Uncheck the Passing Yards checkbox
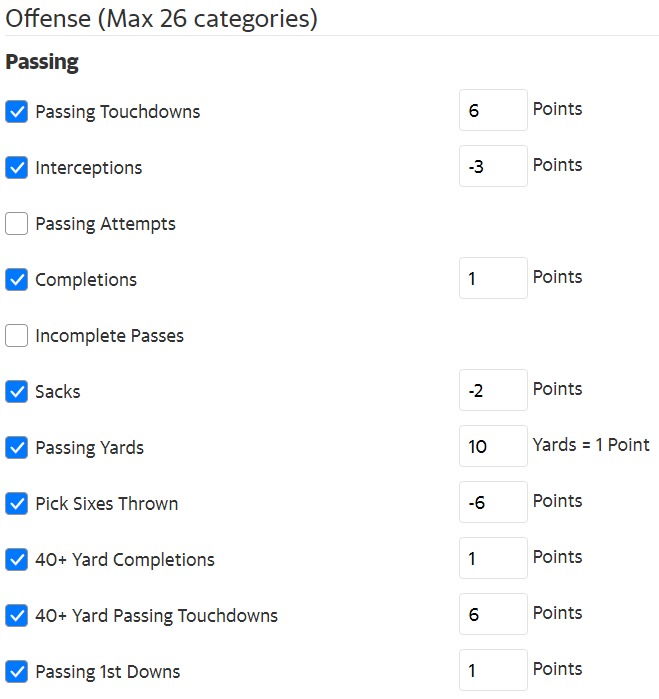The height and width of the screenshot is (699, 659). (x=16, y=447)
